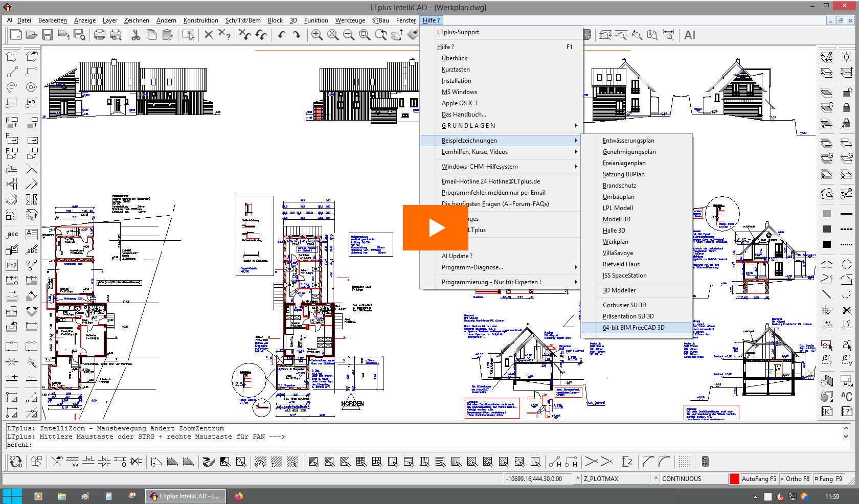Click the zoom extents magnifier icon
859x504 pixels.
(x=333, y=35)
